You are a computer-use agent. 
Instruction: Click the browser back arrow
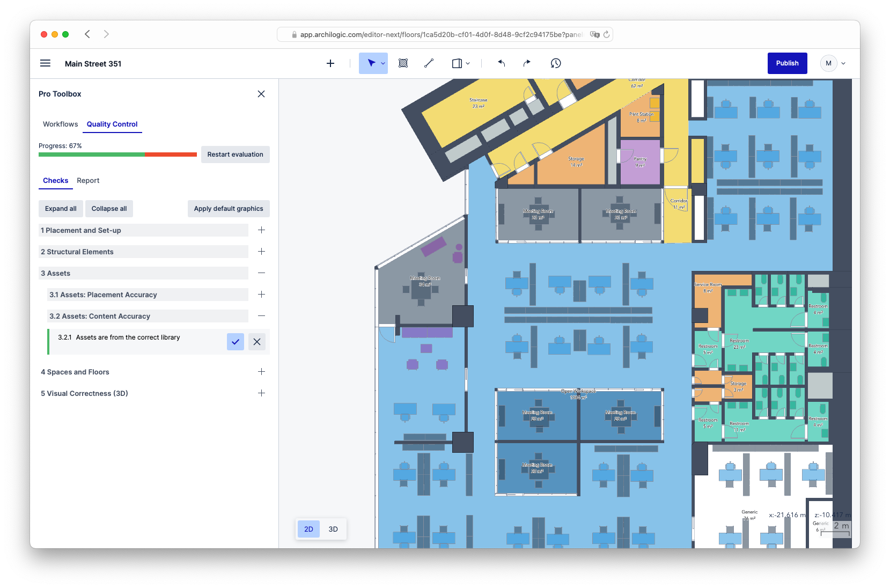click(x=87, y=34)
